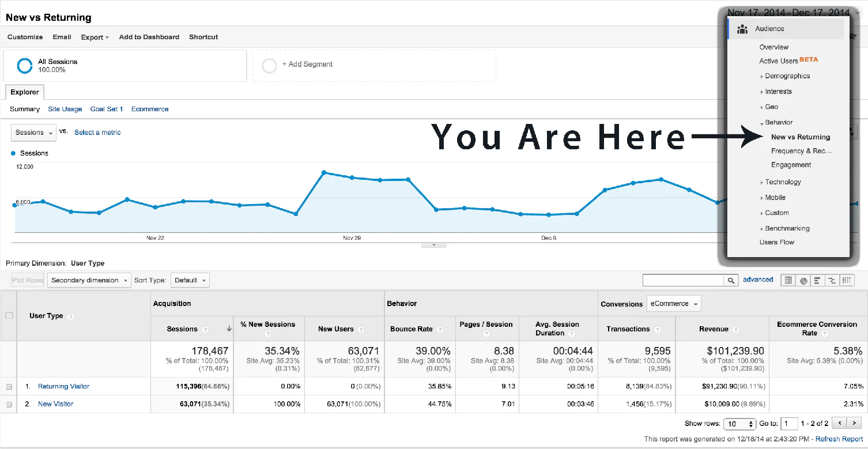The height and width of the screenshot is (449, 868).
Task: Select the Explorer tab
Action: [x=25, y=92]
